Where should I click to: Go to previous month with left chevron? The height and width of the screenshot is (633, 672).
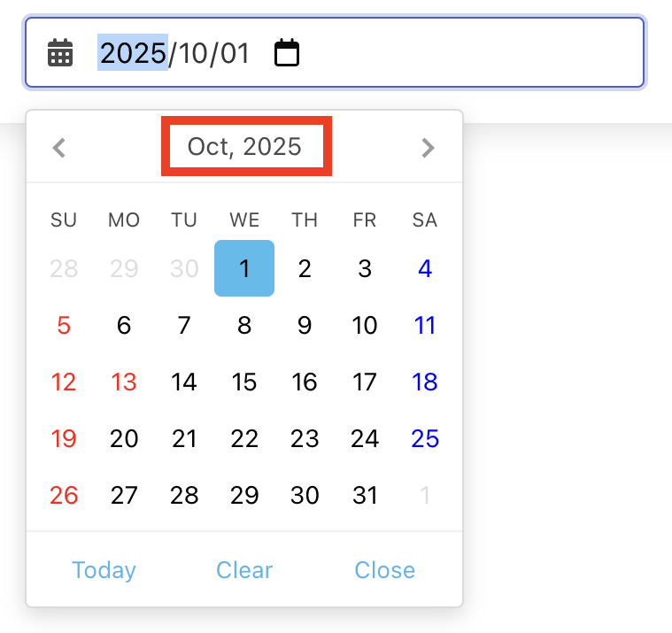coord(59,147)
